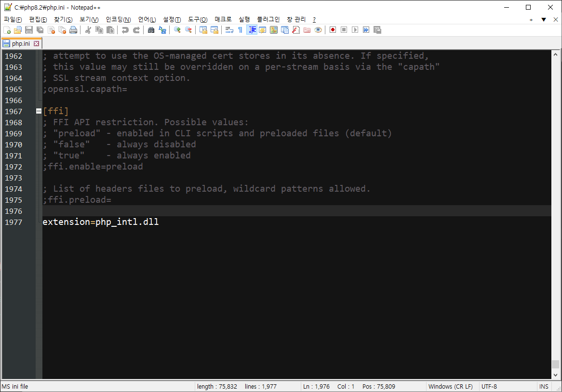Open the 도구(O) menu
The width and height of the screenshot is (562, 392).
[198, 19]
